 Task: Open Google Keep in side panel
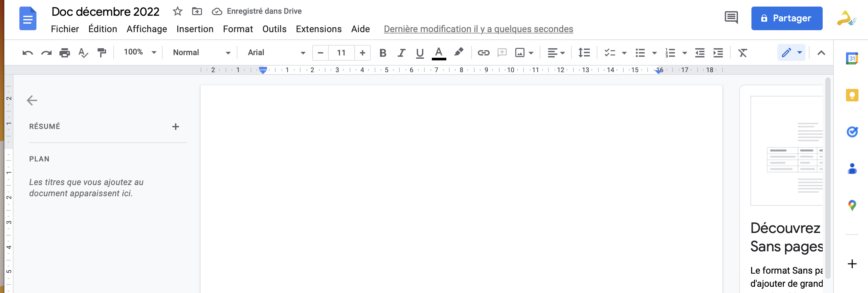pos(852,95)
